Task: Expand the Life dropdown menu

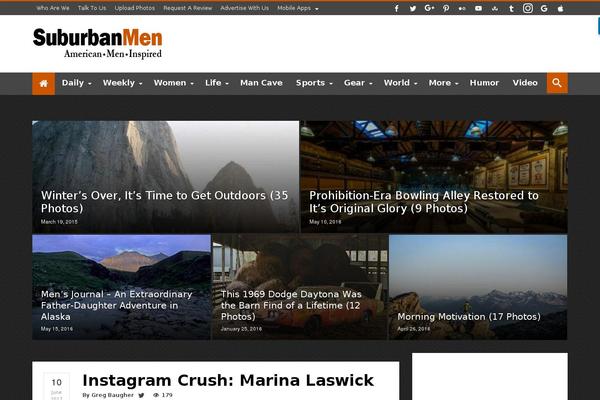Action: click(x=217, y=83)
